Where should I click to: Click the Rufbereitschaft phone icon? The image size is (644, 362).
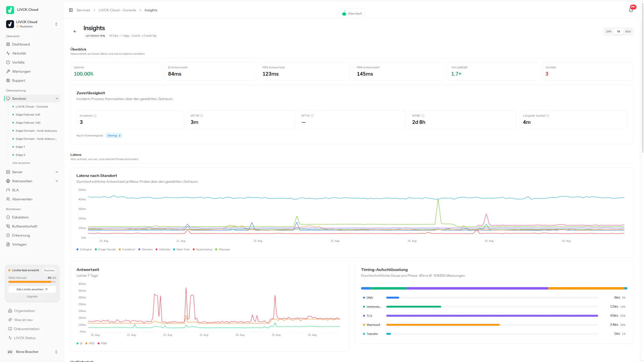coord(8,226)
